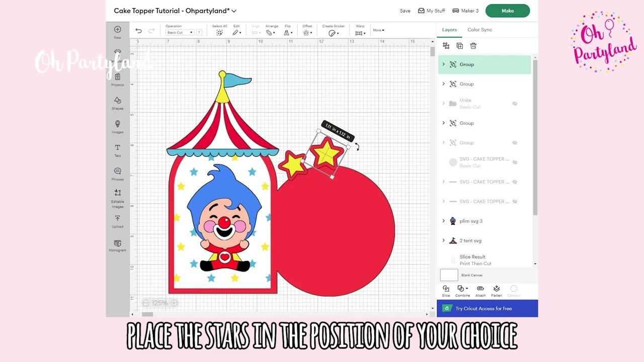Viewport: 644px width, 362px height.
Task: Click the My Stuff envelope icon
Action: pos(421,11)
